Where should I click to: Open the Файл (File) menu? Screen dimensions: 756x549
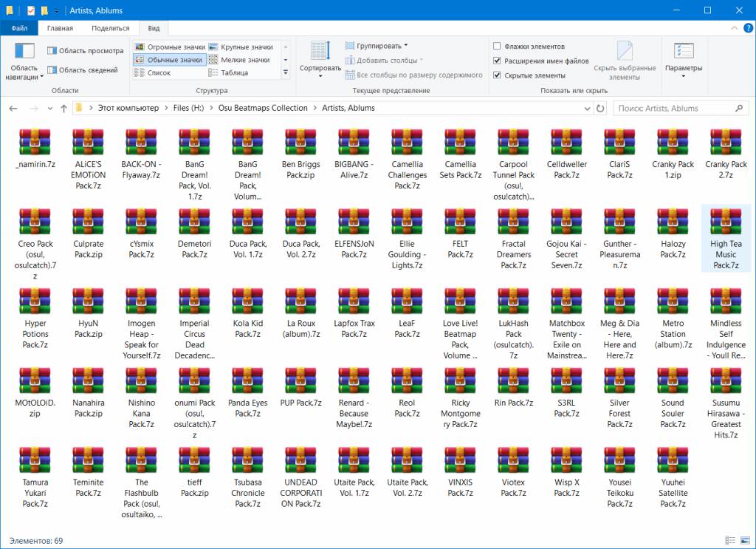point(19,28)
